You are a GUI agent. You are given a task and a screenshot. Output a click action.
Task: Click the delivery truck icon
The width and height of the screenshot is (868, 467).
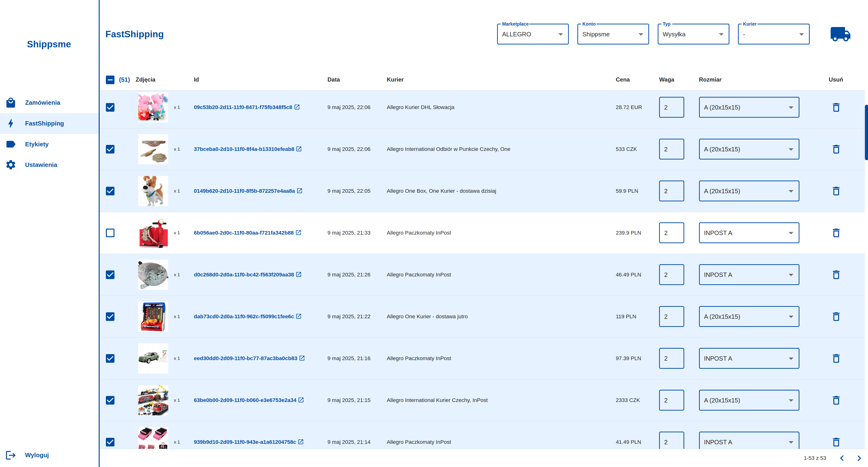[840, 34]
